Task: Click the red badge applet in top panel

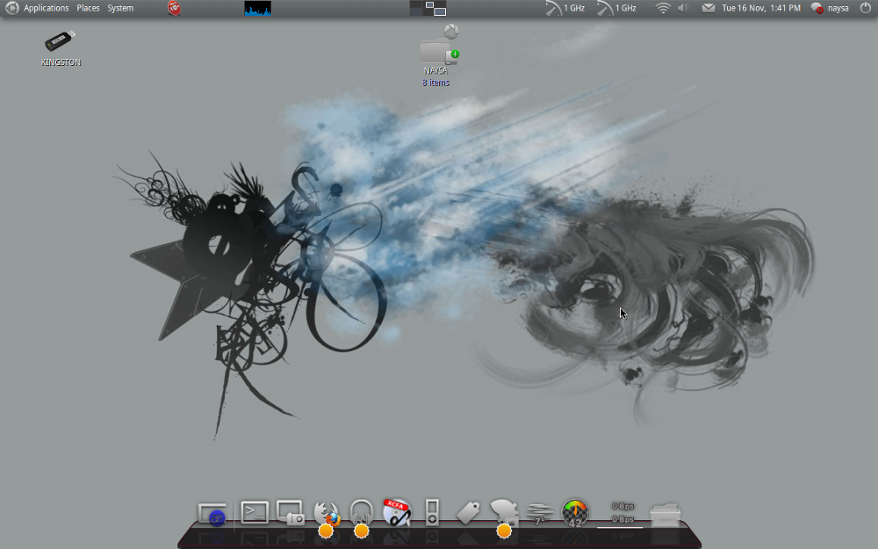Action: 174,8
